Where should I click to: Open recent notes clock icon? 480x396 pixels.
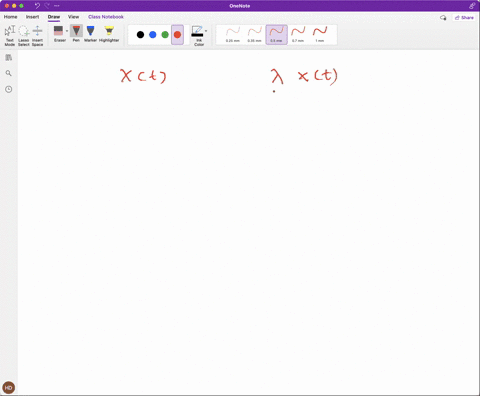(9, 89)
